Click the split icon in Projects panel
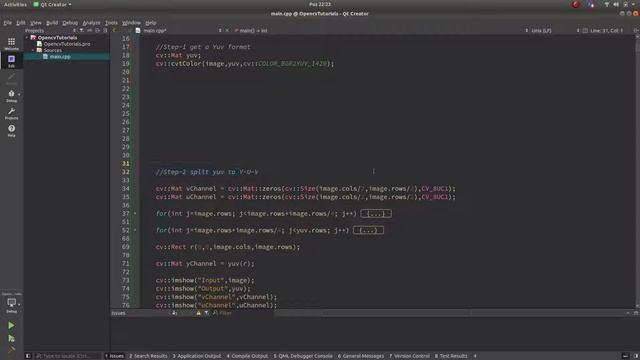640x360 pixels. (97, 31)
